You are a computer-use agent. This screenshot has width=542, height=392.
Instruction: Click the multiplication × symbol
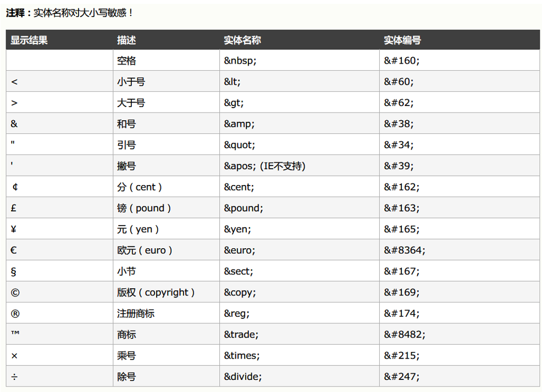click(x=14, y=356)
